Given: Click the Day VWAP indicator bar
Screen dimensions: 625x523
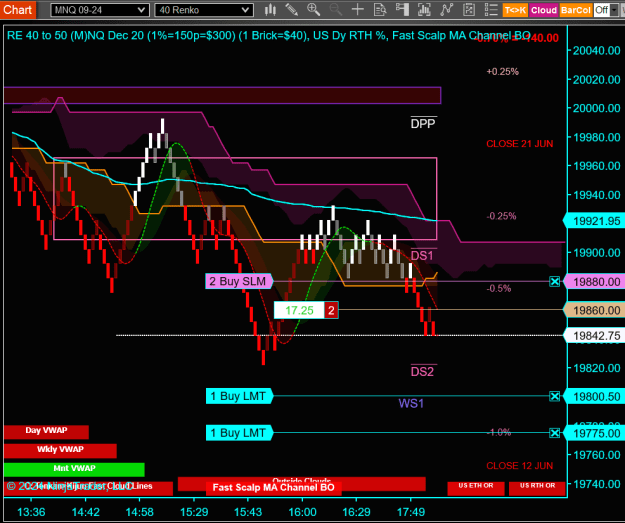Looking at the screenshot, I should [x=46, y=432].
